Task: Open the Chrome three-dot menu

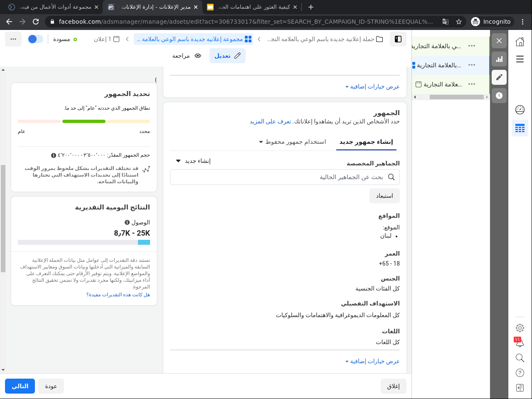Action: click(x=523, y=22)
